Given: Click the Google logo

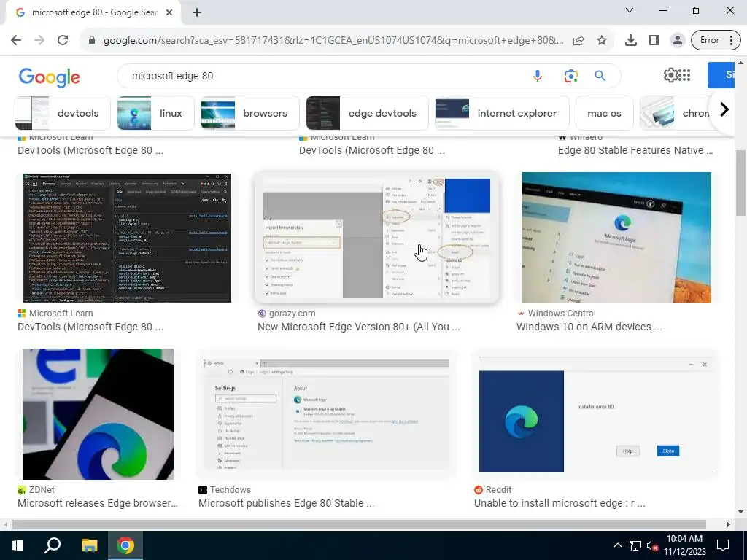Looking at the screenshot, I should point(49,77).
